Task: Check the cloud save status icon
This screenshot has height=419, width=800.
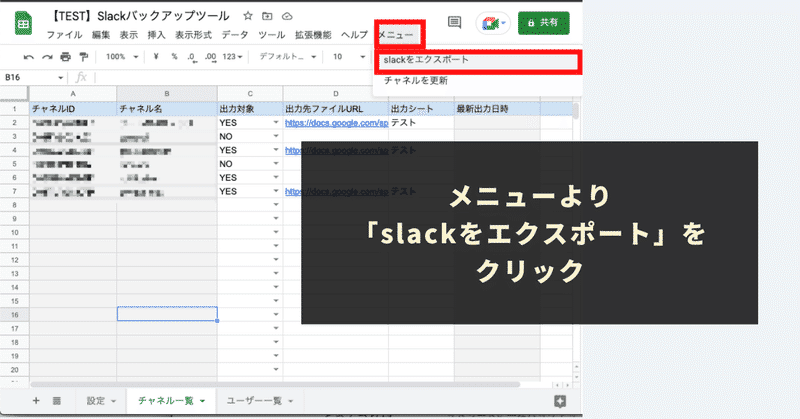Action: [x=287, y=16]
